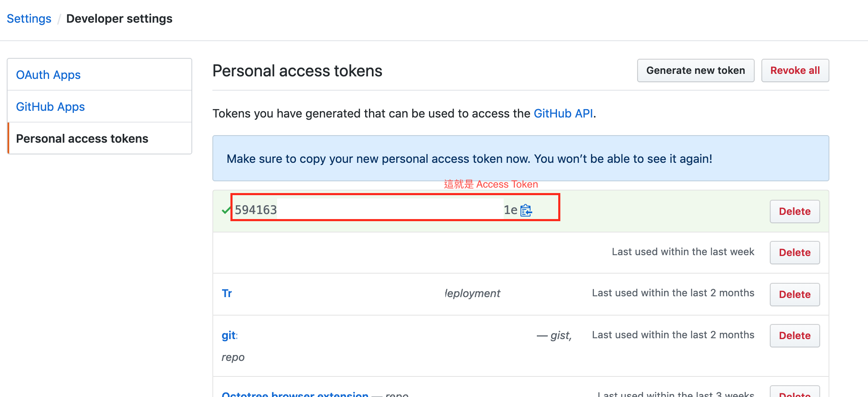
Task: Open the Settings breadcrumb link
Action: (x=29, y=18)
